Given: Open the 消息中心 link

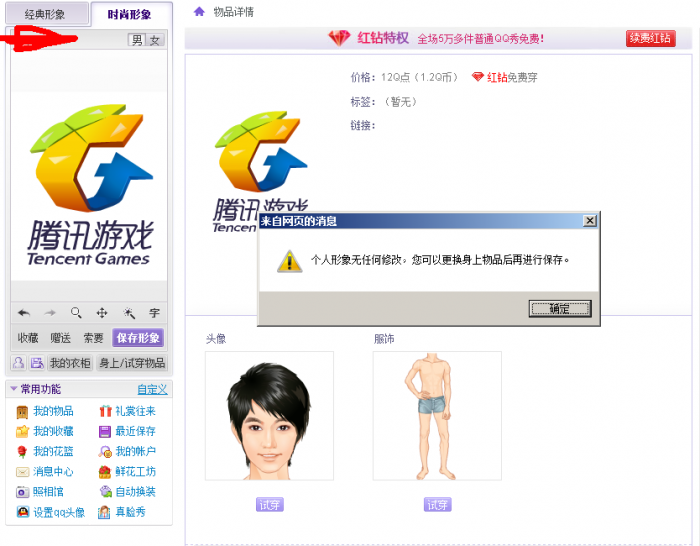Looking at the screenshot, I should [x=53, y=471].
